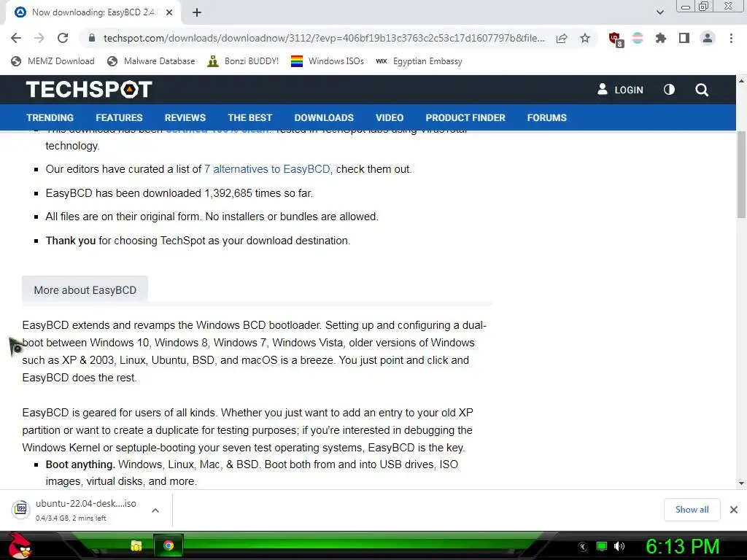
Task: Click Show all downloads
Action: click(692, 510)
